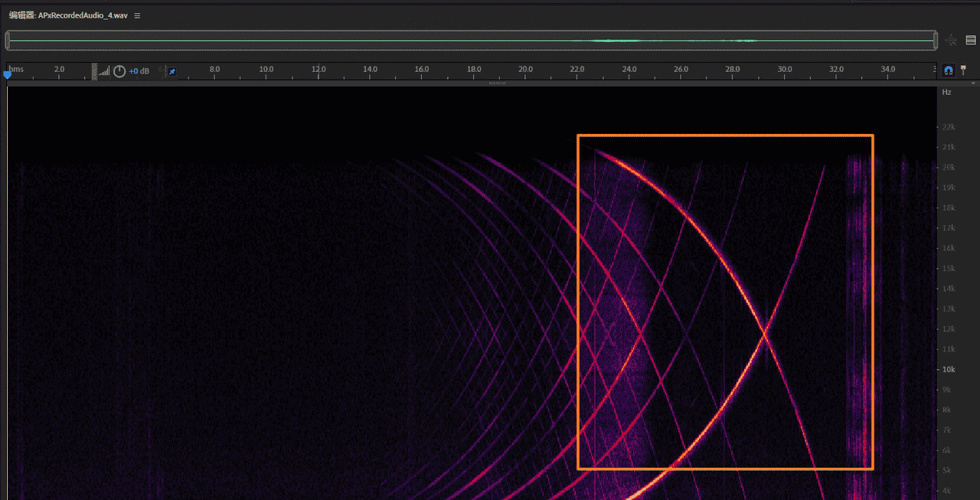The width and height of the screenshot is (980, 500).
Task: Expand the small arrow above Hz scale
Action: [973, 83]
